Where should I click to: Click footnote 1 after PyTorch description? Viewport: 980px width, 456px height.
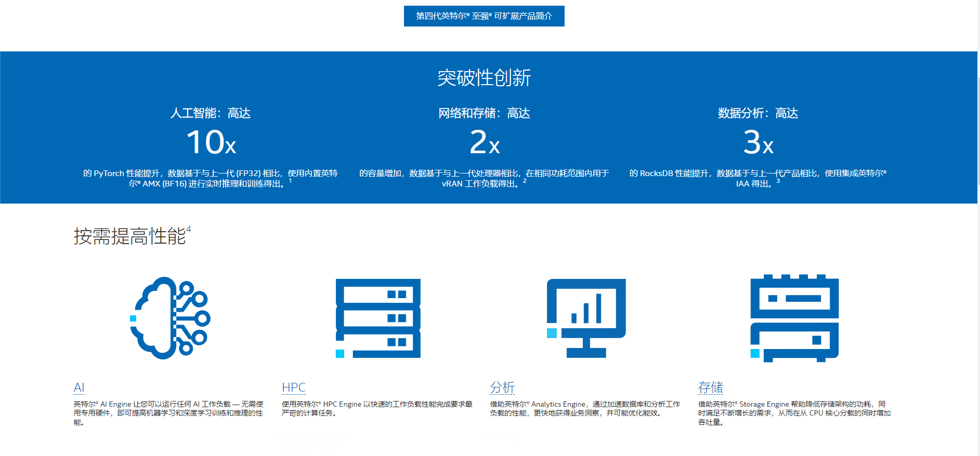[290, 181]
